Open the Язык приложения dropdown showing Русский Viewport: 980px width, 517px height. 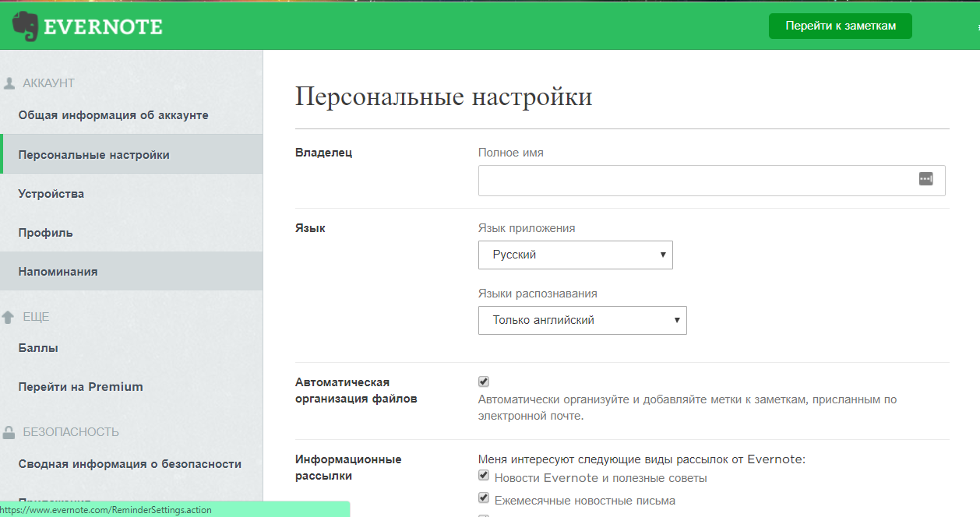click(x=575, y=255)
